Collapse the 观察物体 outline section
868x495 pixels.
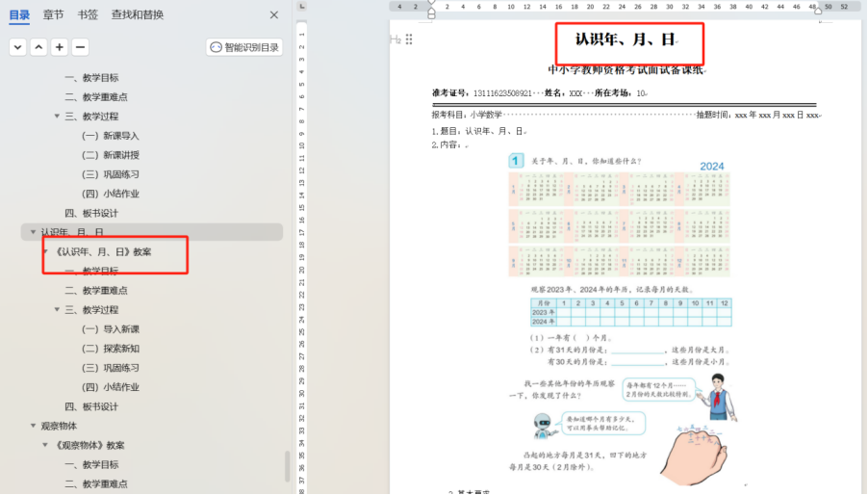(x=33, y=426)
